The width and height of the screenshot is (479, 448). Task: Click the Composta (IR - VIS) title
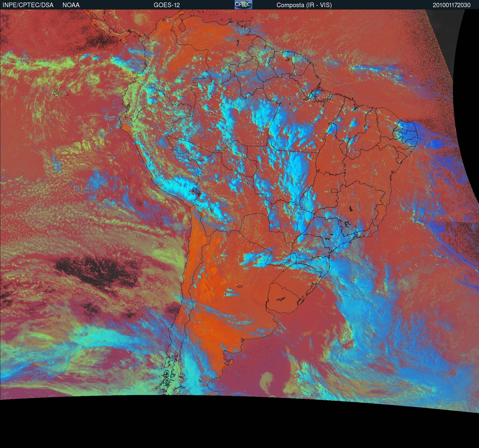click(304, 5)
